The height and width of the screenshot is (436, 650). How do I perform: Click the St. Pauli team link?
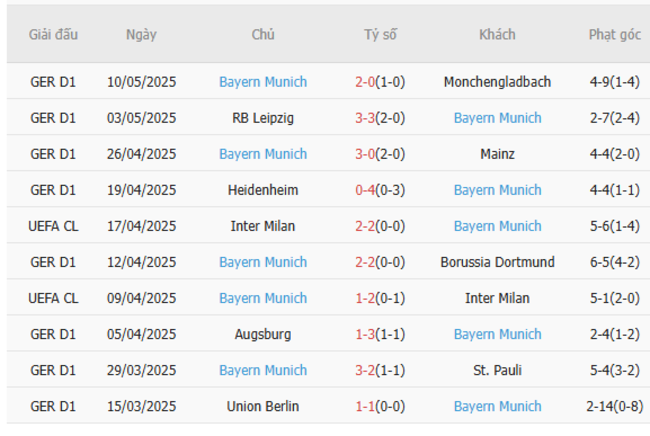(497, 370)
